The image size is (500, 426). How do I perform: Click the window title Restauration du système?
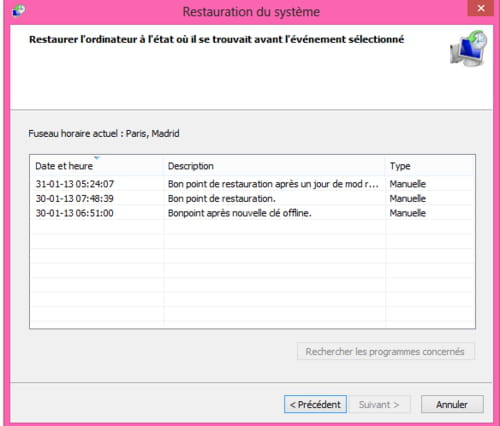(251, 12)
